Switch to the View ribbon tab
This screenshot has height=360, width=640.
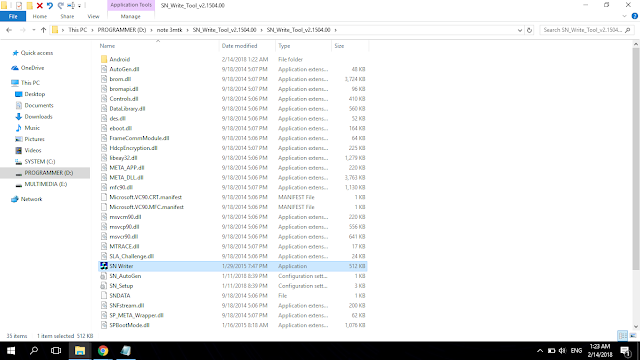click(x=93, y=16)
